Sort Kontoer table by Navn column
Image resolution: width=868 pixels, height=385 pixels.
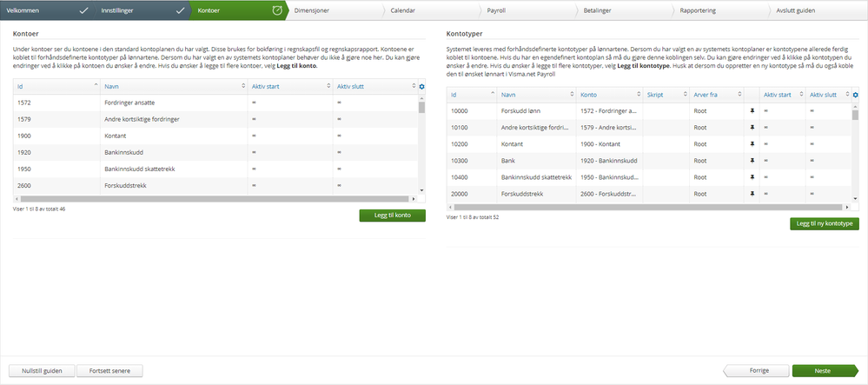(x=173, y=86)
